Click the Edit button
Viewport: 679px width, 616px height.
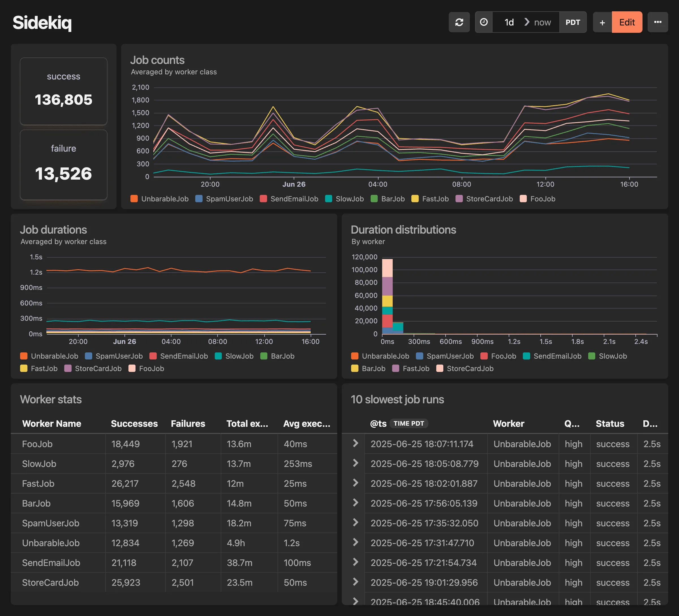[x=627, y=22]
